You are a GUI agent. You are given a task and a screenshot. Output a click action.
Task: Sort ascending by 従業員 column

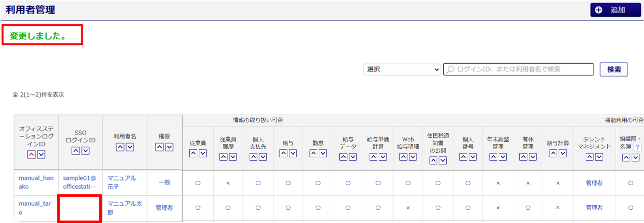tap(193, 153)
